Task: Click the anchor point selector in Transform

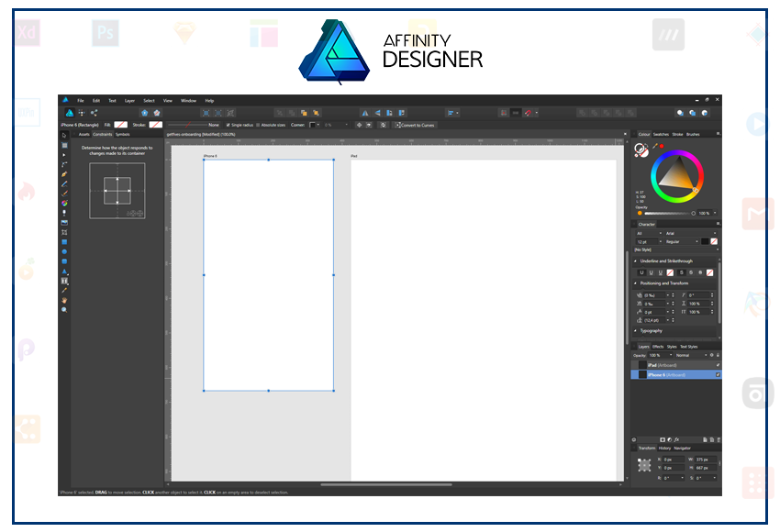Action: click(x=644, y=465)
